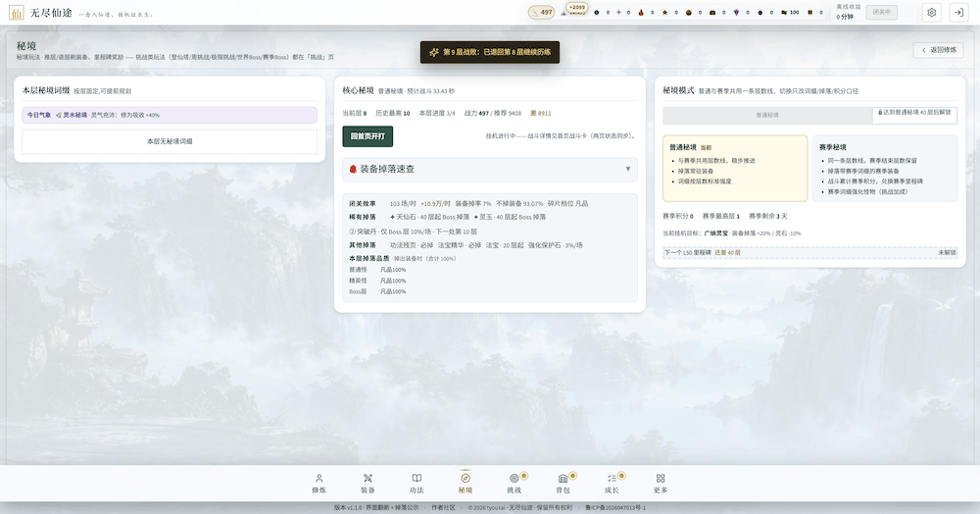The image size is (980, 514).
Task: Click the 返回修炼 back button
Action: point(939,50)
